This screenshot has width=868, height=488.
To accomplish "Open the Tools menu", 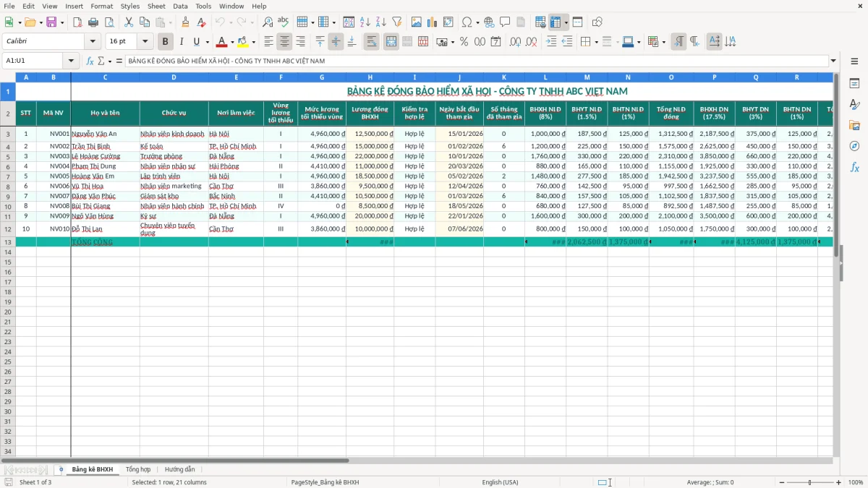I will 203,6.
